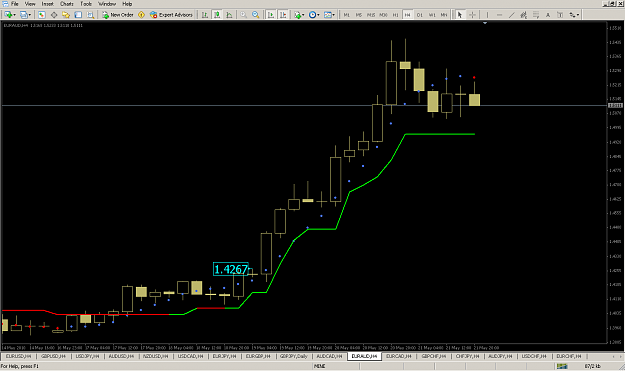
Task: Switch to the AUDUSD,H4 chart tab
Action: pyautogui.click(x=121, y=356)
